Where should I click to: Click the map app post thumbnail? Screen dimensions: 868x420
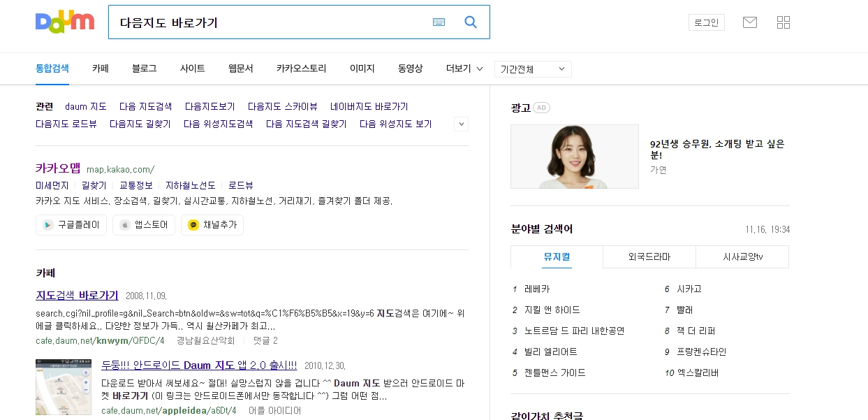click(64, 387)
